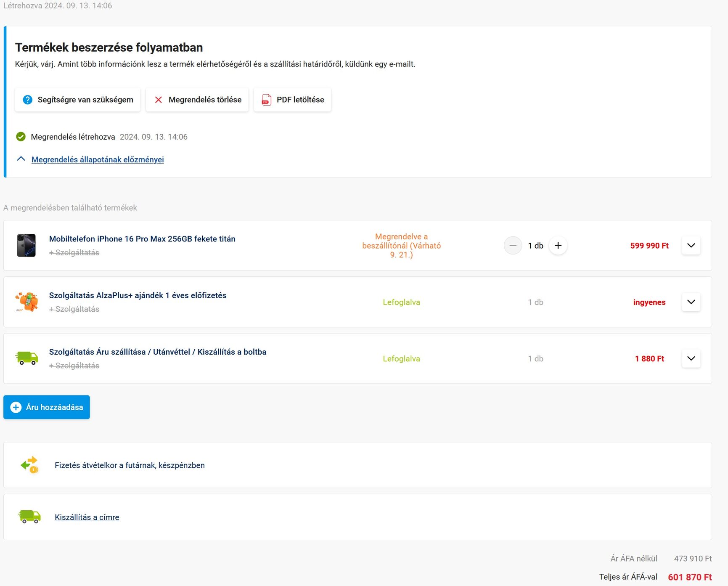Click the AlzaPlus+ gift subscription icon
This screenshot has width=728, height=586.
(26, 302)
